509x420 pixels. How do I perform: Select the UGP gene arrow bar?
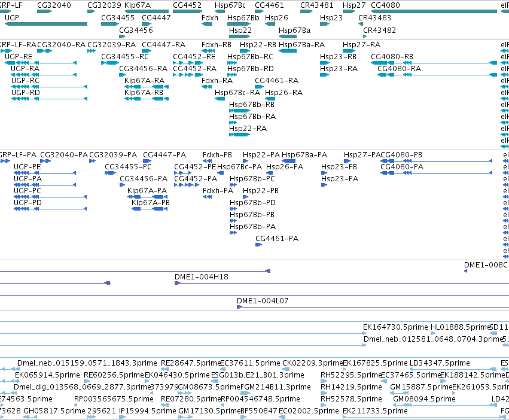(46, 24)
